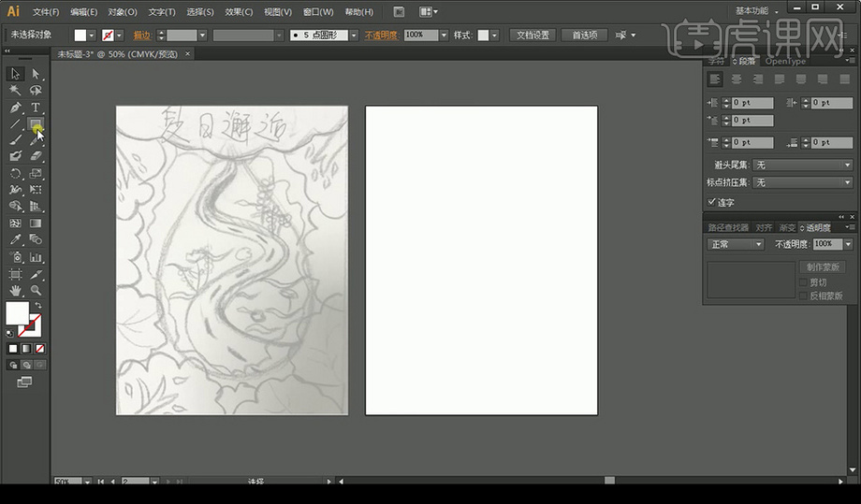Select the Zoom magnifier tool
The width and height of the screenshot is (861, 504).
pyautogui.click(x=36, y=291)
